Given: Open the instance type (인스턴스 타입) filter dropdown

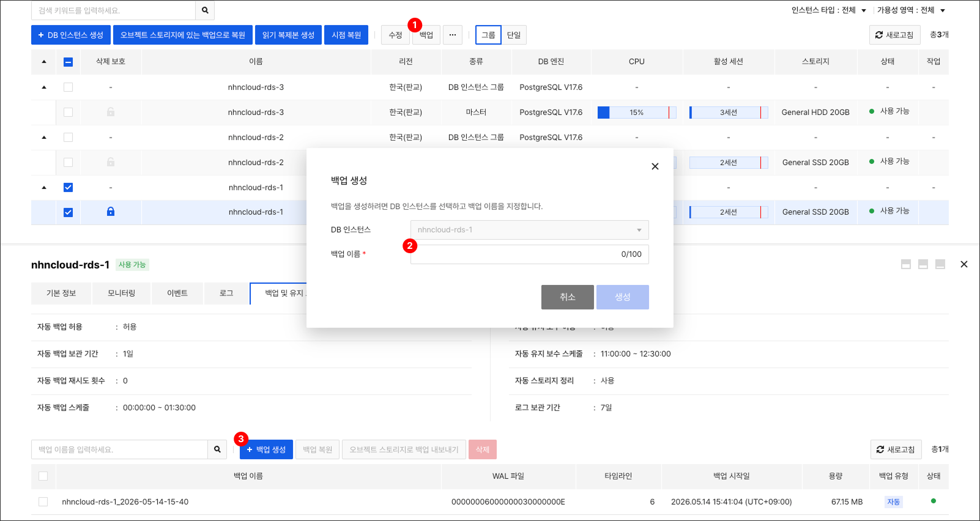Looking at the screenshot, I should (x=829, y=10).
